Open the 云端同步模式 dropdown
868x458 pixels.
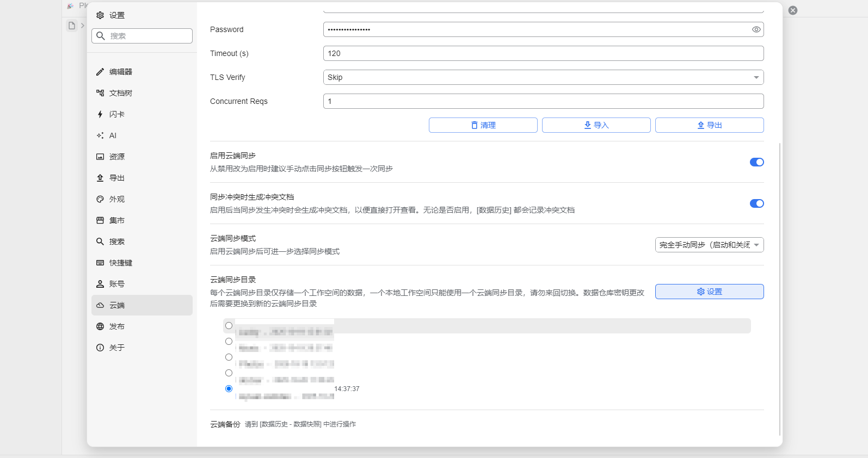pyautogui.click(x=710, y=245)
